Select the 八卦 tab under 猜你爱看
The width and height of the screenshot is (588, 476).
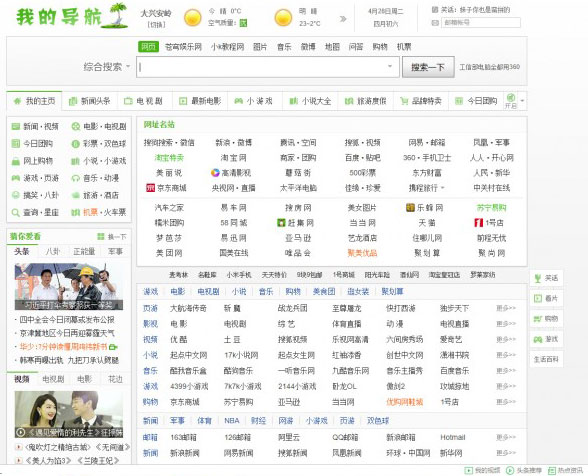(x=52, y=251)
